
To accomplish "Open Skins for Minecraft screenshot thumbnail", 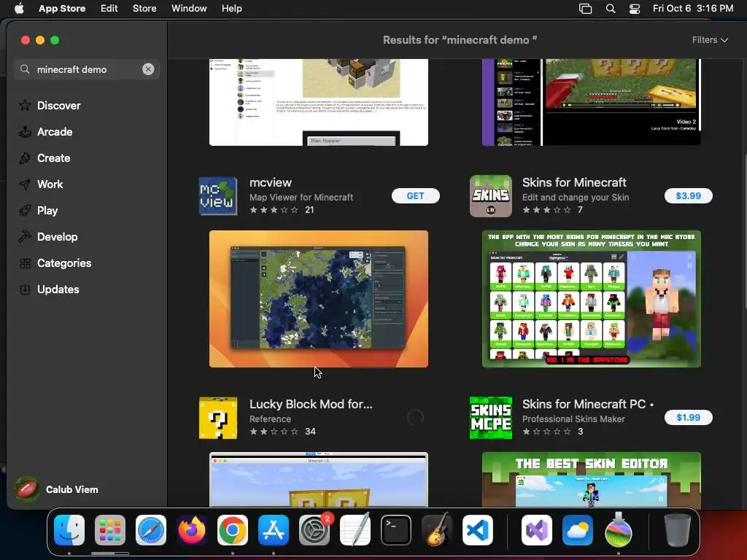I will [591, 299].
